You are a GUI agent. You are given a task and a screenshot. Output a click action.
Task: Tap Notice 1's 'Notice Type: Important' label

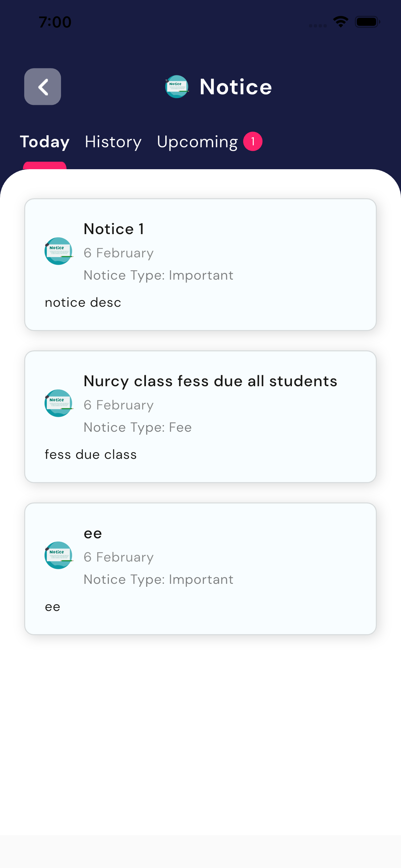click(x=159, y=275)
